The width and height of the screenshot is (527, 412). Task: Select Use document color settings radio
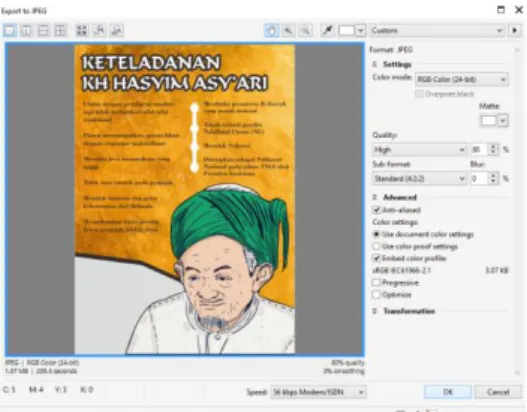[376, 234]
